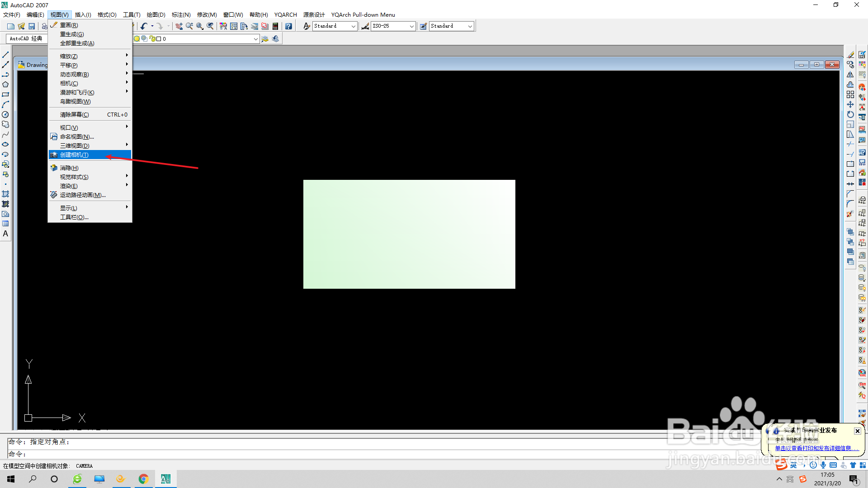Click the Undo arrow icon
The height and width of the screenshot is (488, 868).
click(x=144, y=26)
